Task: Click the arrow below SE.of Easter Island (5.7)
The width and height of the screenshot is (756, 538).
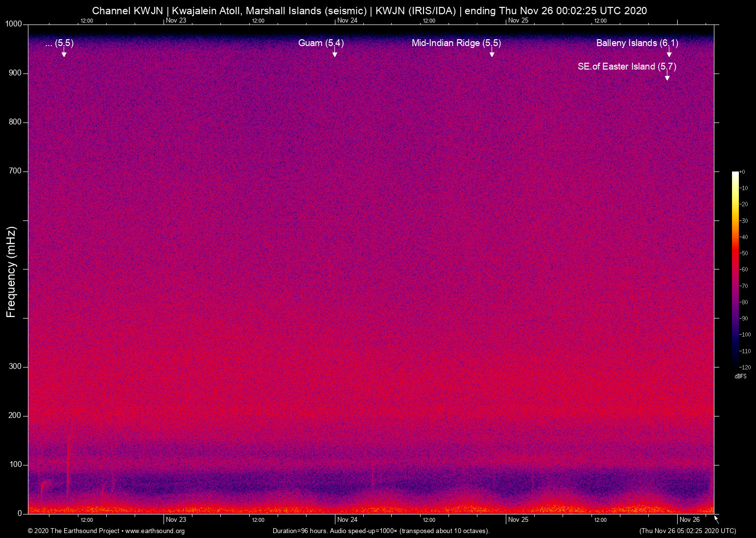Action: point(667,77)
